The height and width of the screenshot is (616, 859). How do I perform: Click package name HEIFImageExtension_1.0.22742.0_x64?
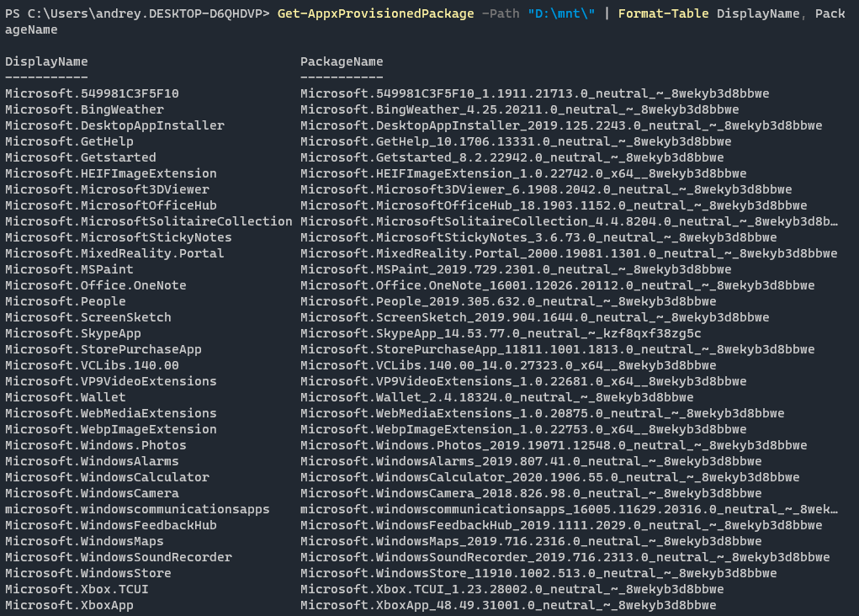pyautogui.click(x=523, y=173)
